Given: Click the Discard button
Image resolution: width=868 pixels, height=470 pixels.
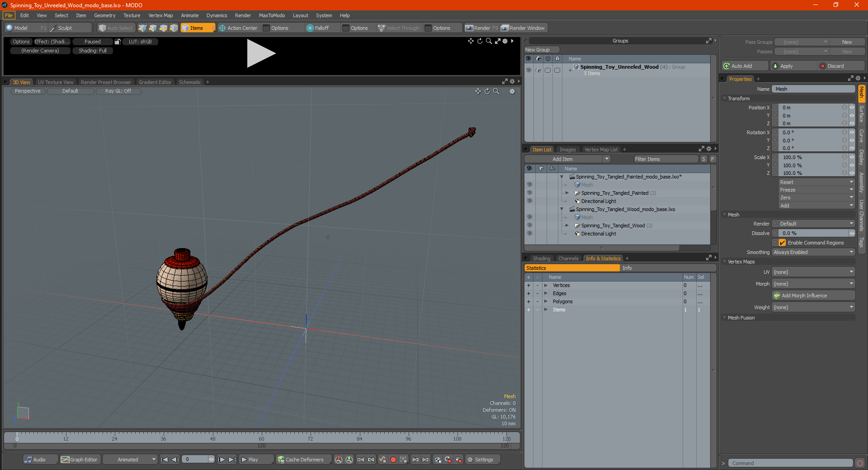Looking at the screenshot, I should 841,66.
